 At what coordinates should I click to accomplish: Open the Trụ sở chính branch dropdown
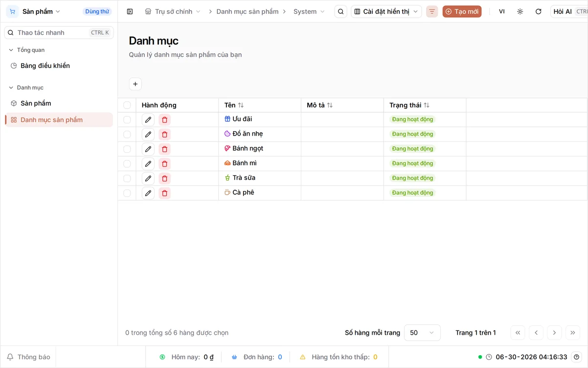[173, 11]
